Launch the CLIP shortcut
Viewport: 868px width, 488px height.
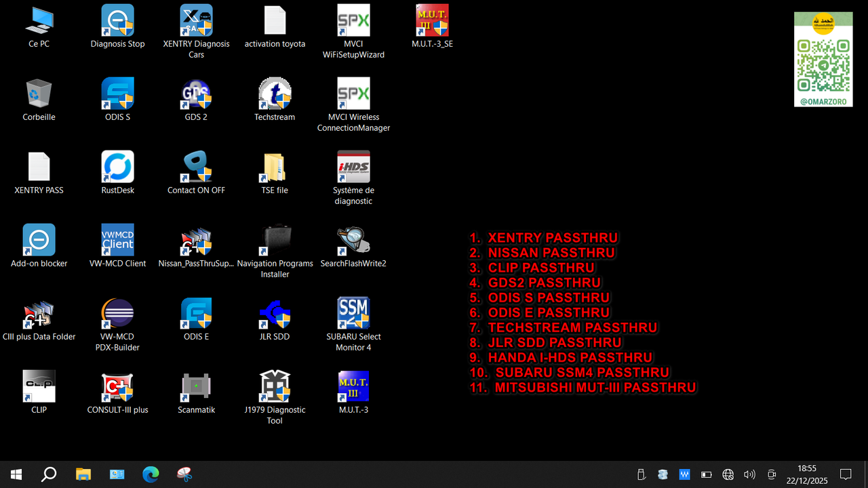[x=39, y=393]
